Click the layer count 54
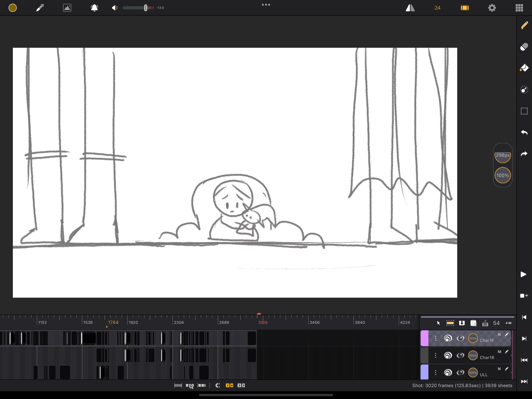 pos(497,323)
